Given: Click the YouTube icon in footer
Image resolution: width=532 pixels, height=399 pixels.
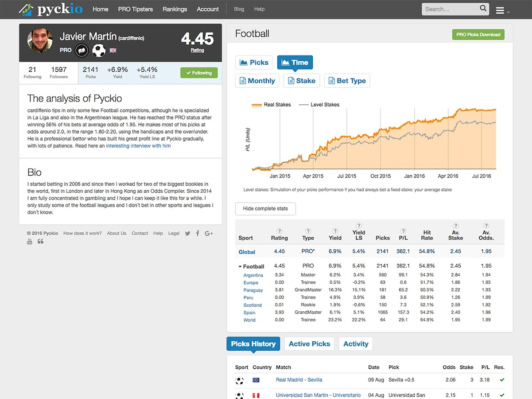Looking at the screenshot, I should tap(30, 242).
